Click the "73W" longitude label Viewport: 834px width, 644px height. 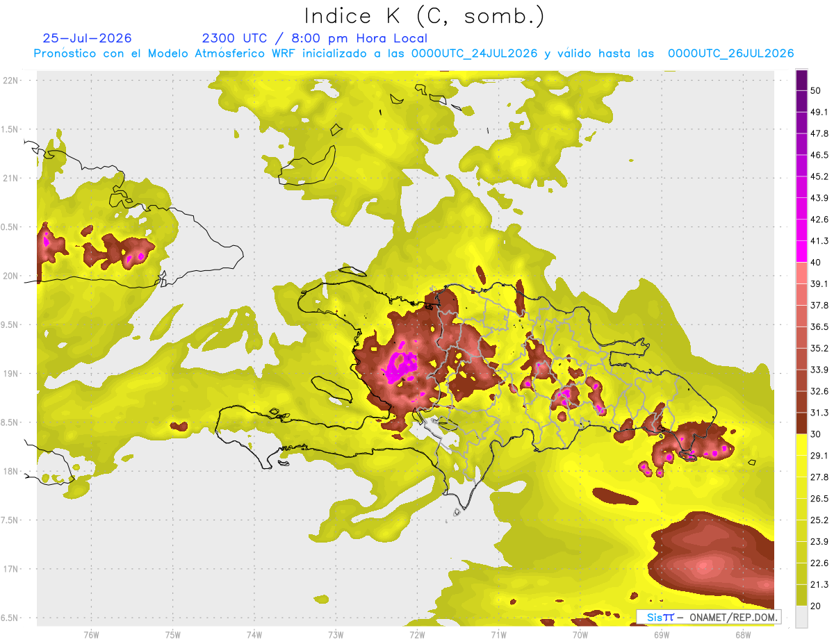coord(336,634)
